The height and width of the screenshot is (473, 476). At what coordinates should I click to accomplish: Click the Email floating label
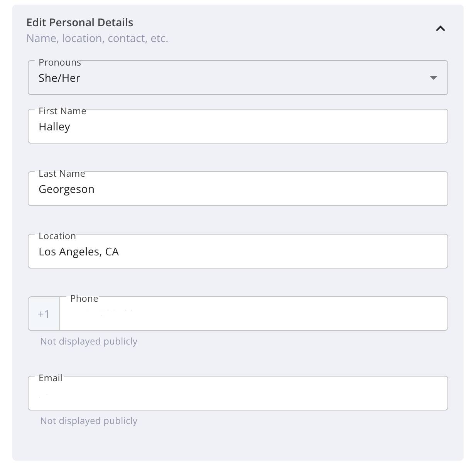click(x=51, y=378)
